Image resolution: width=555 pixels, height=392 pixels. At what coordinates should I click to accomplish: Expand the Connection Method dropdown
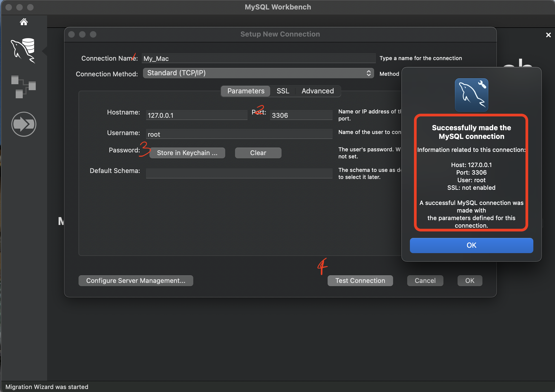258,73
